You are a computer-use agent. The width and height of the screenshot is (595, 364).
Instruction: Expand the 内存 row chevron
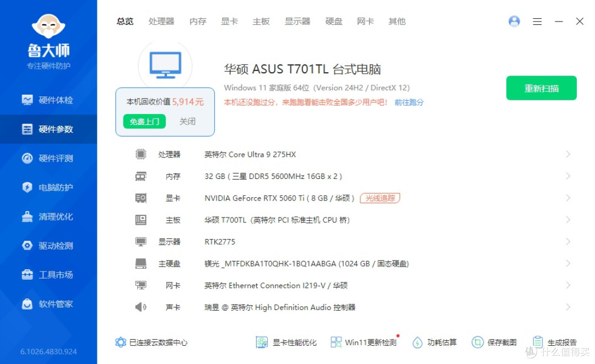[x=568, y=176]
